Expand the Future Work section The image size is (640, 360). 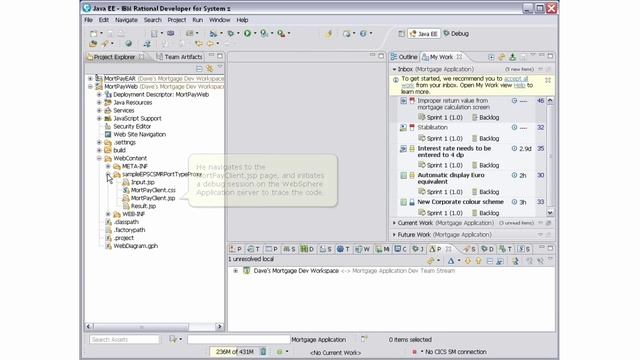pos(394,235)
